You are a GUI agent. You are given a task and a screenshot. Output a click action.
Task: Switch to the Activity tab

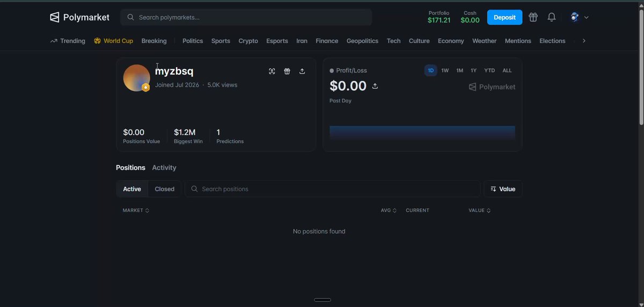[164, 167]
